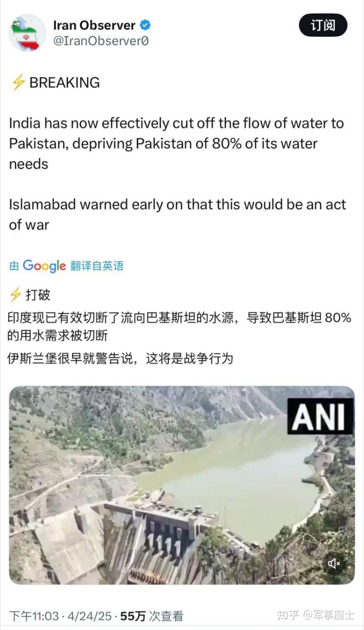Click the Iran Observer display name

(94, 25)
